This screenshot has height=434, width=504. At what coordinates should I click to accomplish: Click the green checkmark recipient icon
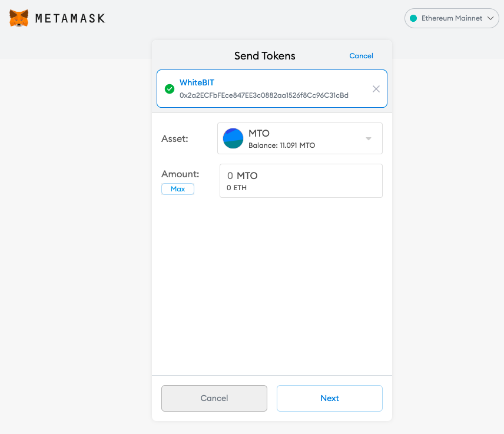[x=170, y=89]
